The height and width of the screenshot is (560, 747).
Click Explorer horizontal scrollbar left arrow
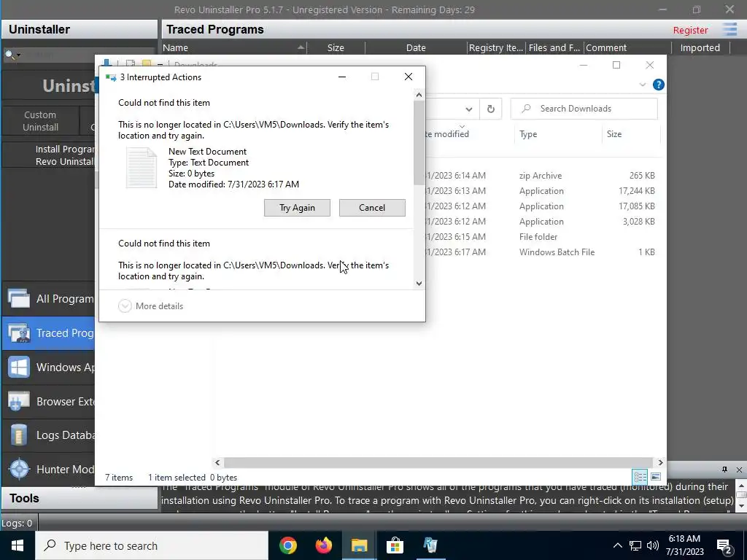217,462
